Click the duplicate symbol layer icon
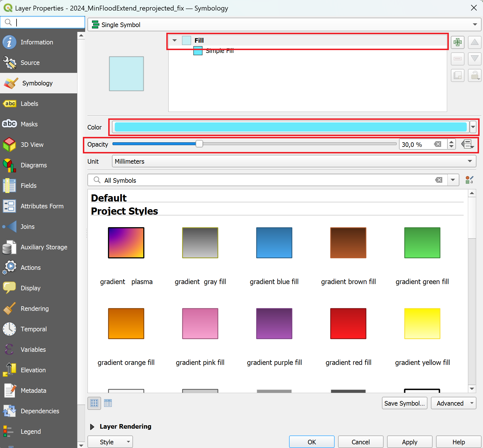 coord(458,75)
